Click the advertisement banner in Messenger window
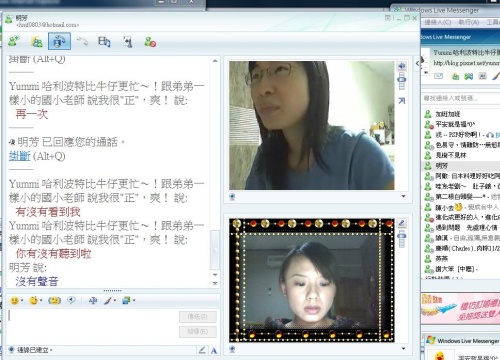The width and height of the screenshot is (500, 360). point(461,308)
